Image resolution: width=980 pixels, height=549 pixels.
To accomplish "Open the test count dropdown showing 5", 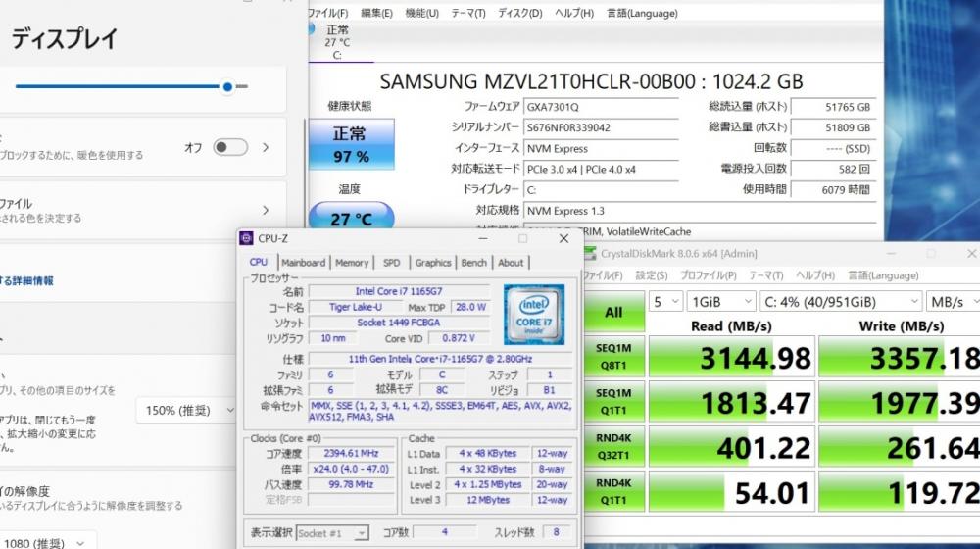I will pos(665,302).
